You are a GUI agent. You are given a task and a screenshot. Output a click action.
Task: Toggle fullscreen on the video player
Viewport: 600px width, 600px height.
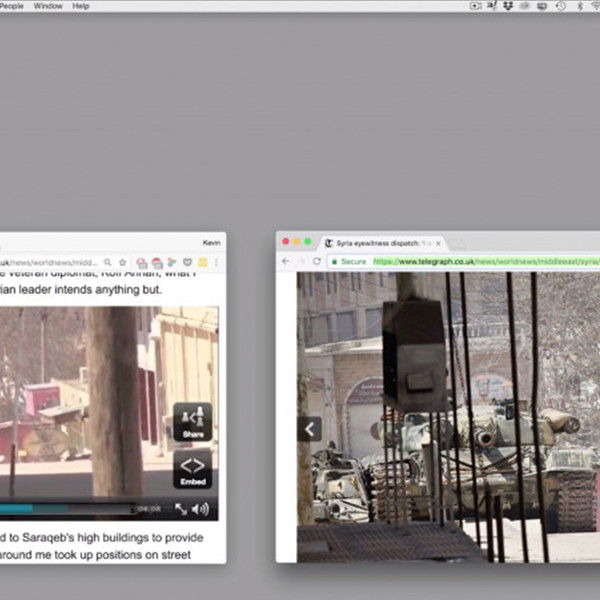[181, 509]
